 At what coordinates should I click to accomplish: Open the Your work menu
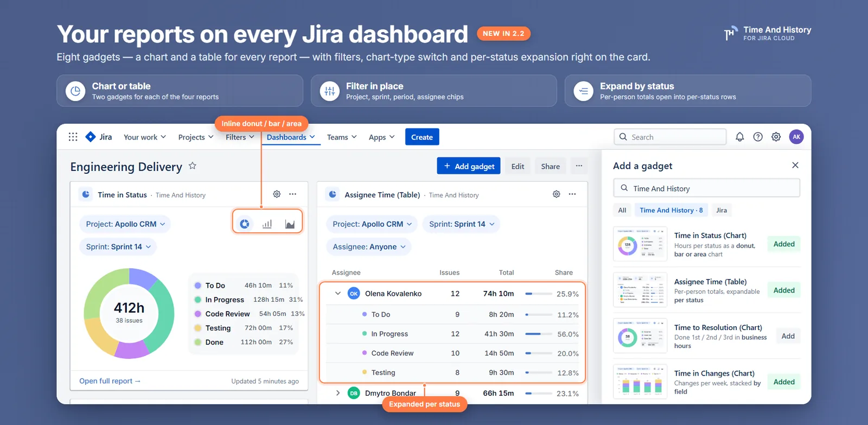[145, 137]
